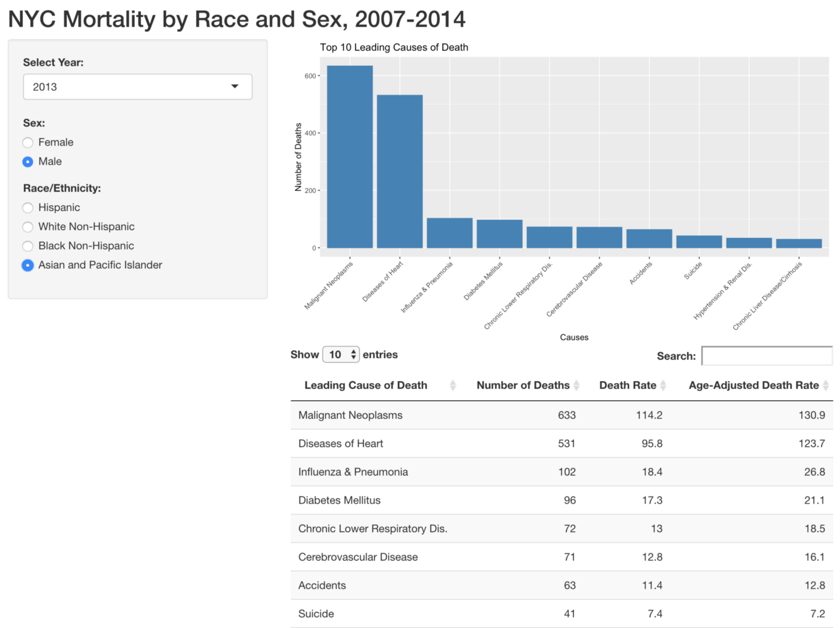Click 'Accidents' table row name

[322, 585]
